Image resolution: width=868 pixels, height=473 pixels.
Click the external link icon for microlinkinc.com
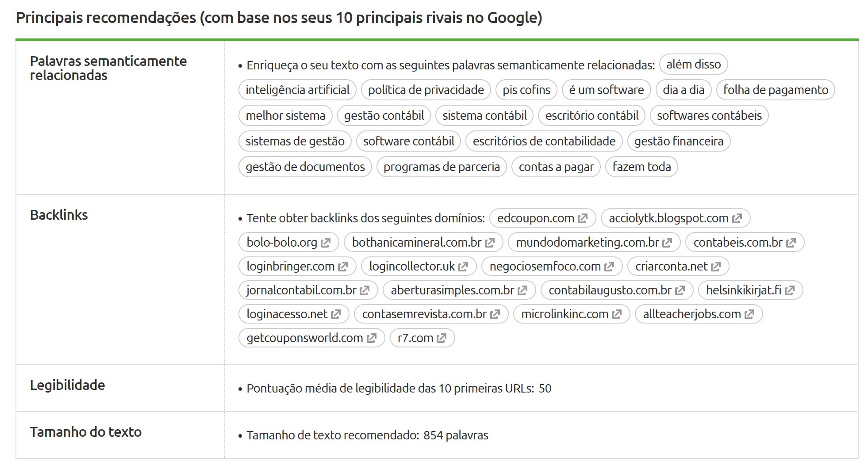click(x=617, y=314)
